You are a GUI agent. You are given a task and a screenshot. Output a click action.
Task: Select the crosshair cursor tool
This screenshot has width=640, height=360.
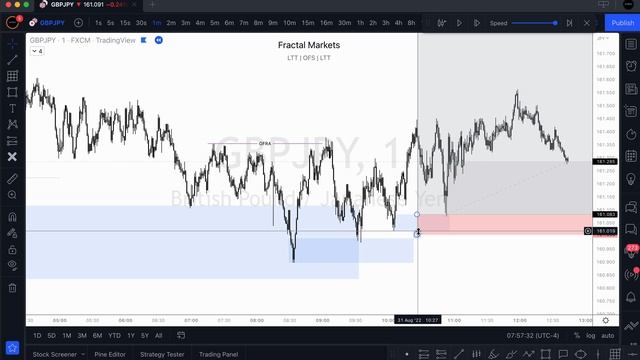tap(12, 43)
